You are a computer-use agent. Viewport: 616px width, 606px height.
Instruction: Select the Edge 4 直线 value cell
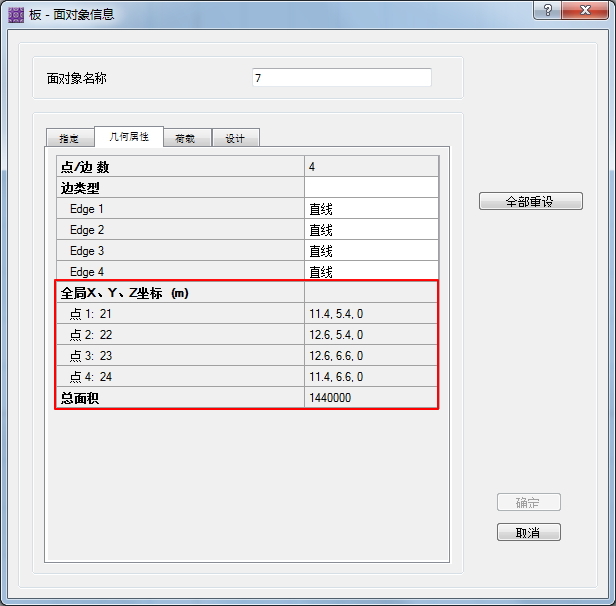[371, 271]
